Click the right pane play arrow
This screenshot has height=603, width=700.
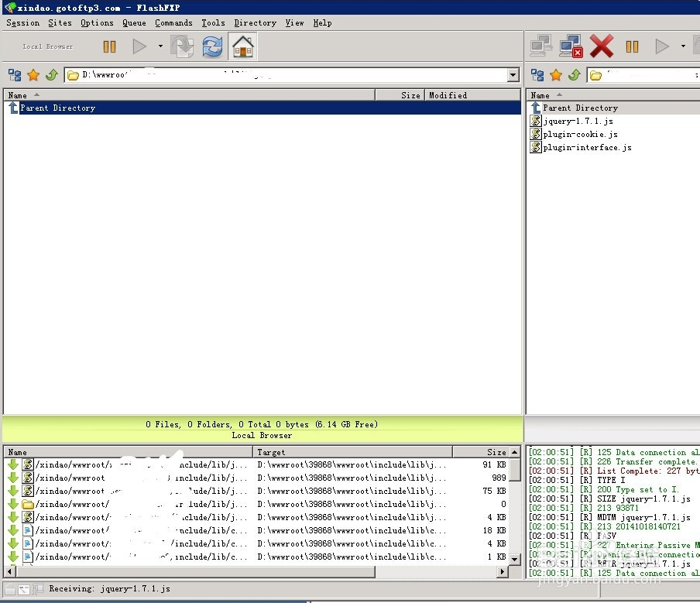click(662, 46)
